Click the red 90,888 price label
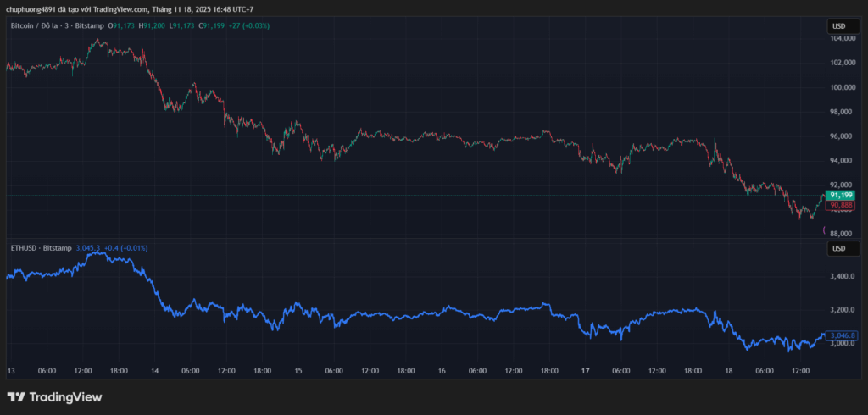Screen dimensions: 868x415 coord(840,205)
